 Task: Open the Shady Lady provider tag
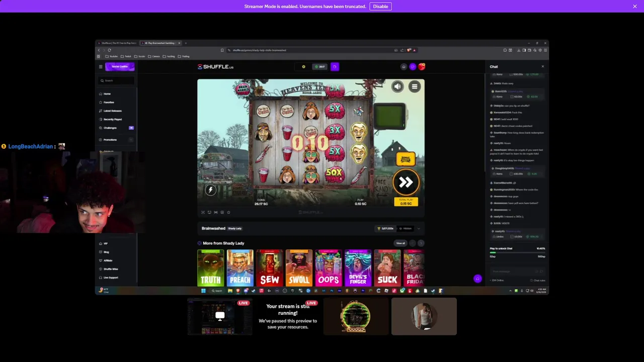click(x=235, y=229)
